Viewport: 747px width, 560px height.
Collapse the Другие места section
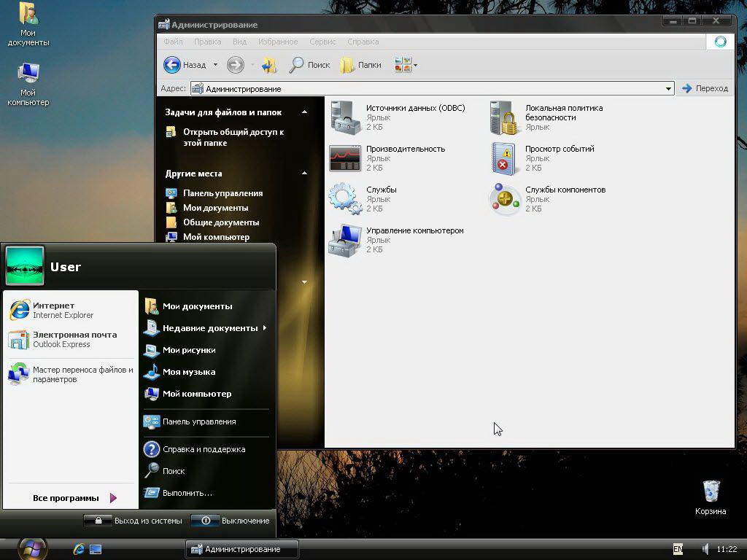click(304, 174)
